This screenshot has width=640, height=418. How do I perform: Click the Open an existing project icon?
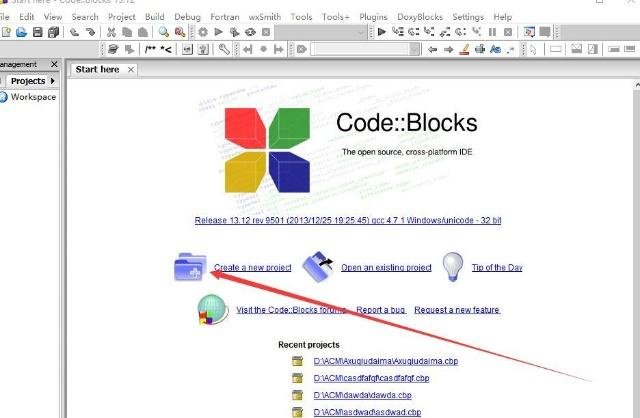(x=318, y=267)
